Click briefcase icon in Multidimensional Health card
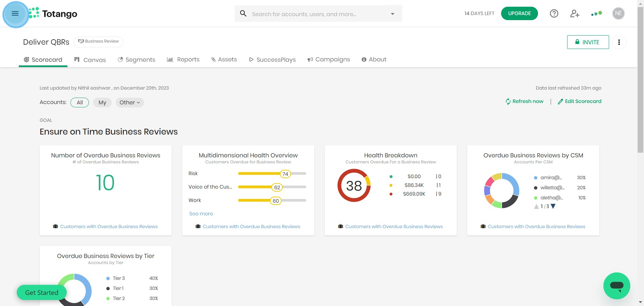Screen dimensions: 644x306 (198, 226)
